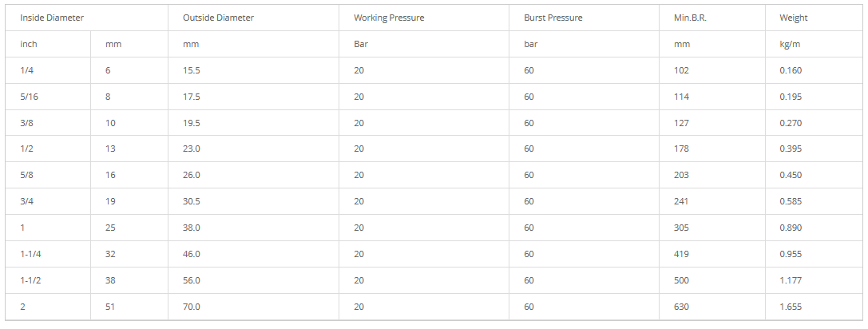Click the inch unit subheader cell

tap(29, 44)
